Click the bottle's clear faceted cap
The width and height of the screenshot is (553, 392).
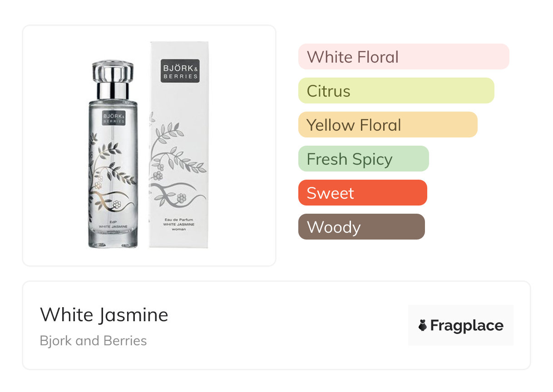(113, 72)
